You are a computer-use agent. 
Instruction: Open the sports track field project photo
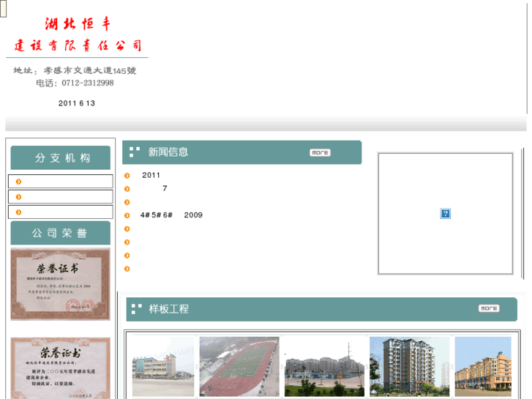[239, 367]
